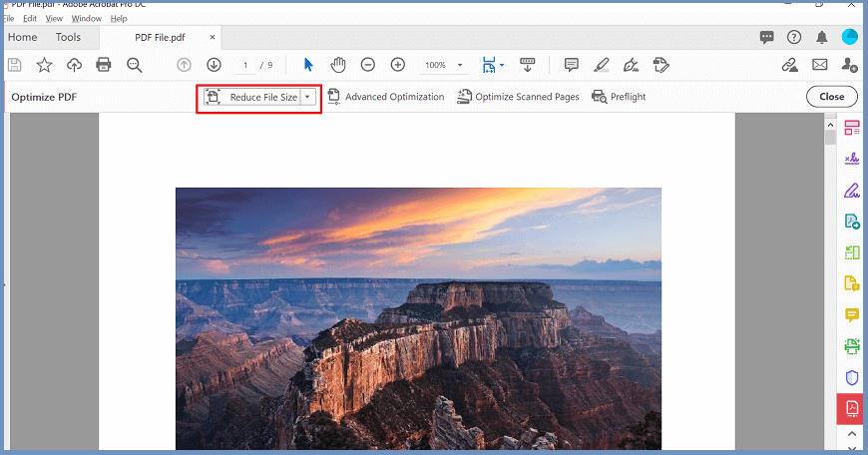Open the View menu
This screenshot has height=455, width=868.
54,18
